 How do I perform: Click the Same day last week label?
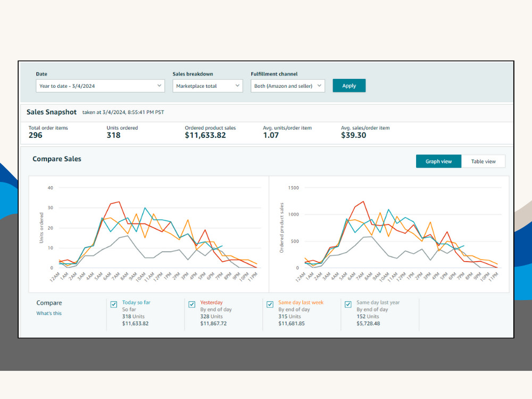pos(301,302)
